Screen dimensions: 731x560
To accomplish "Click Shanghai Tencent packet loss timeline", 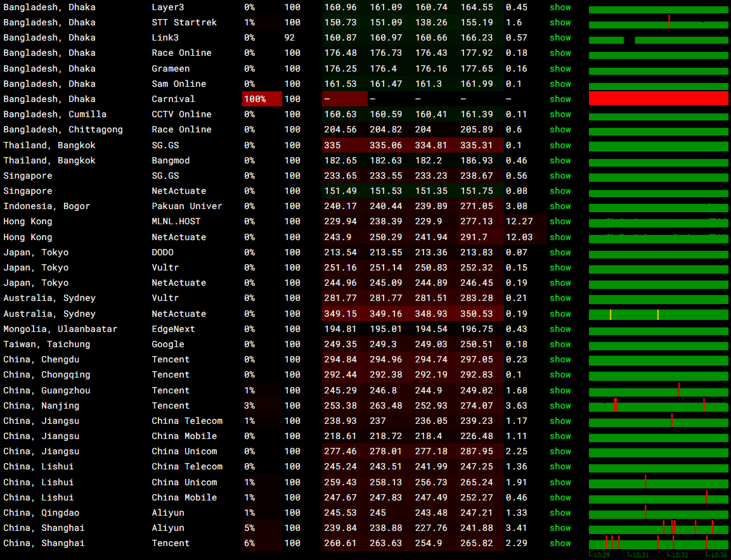I will 658,543.
